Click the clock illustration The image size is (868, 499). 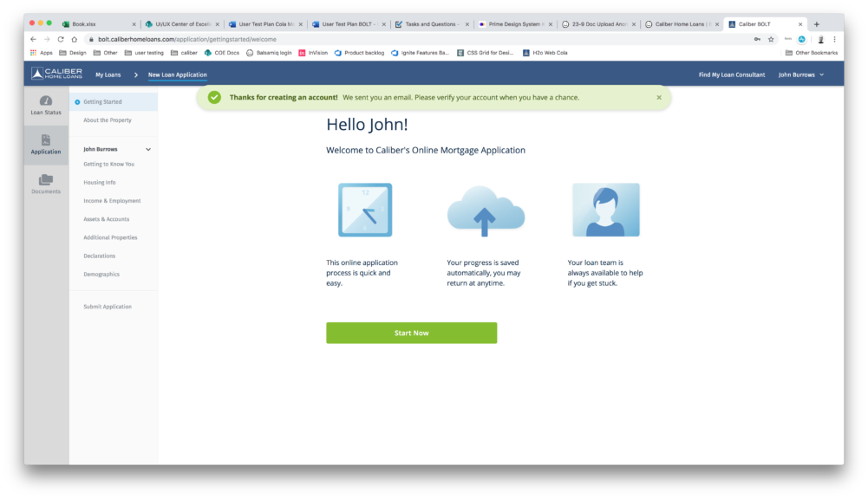(364, 210)
